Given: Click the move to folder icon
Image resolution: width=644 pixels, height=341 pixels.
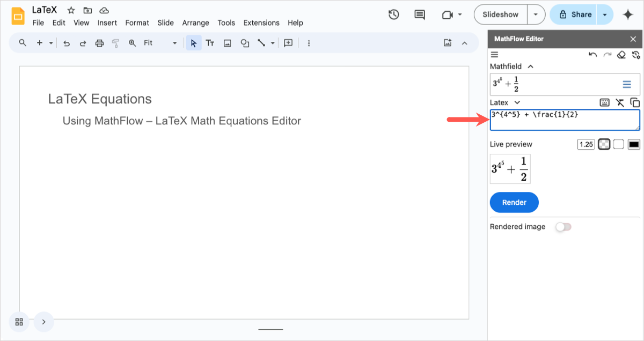Looking at the screenshot, I should [x=87, y=10].
